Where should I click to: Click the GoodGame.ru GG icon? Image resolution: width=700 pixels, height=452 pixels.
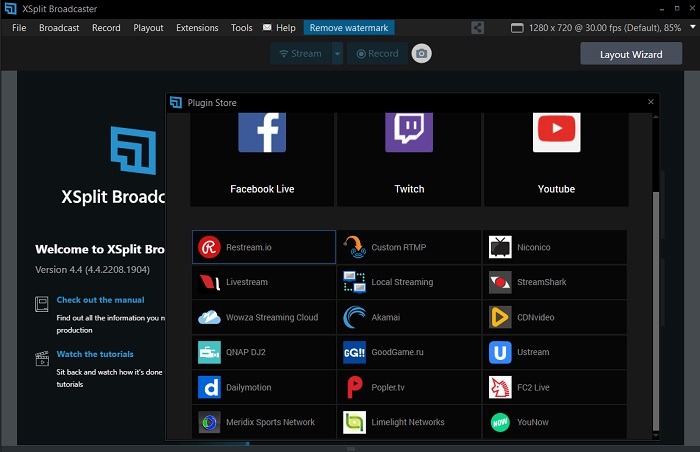pyautogui.click(x=355, y=352)
